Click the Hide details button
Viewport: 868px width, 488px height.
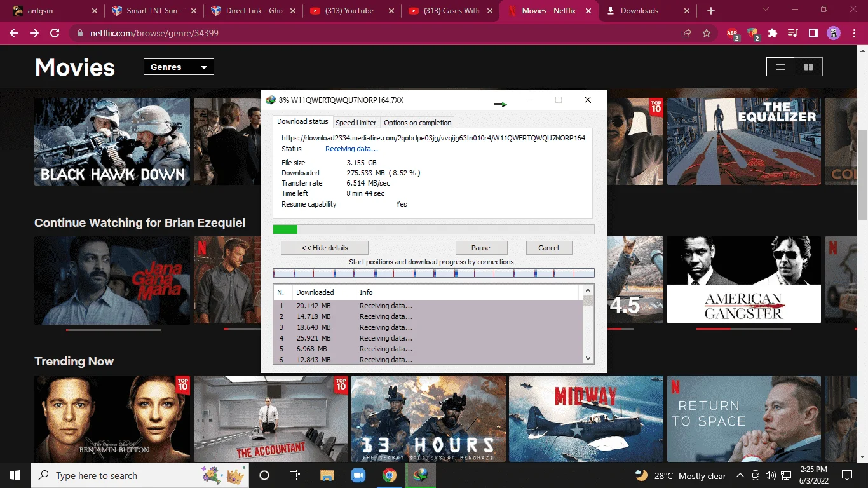tap(325, 248)
